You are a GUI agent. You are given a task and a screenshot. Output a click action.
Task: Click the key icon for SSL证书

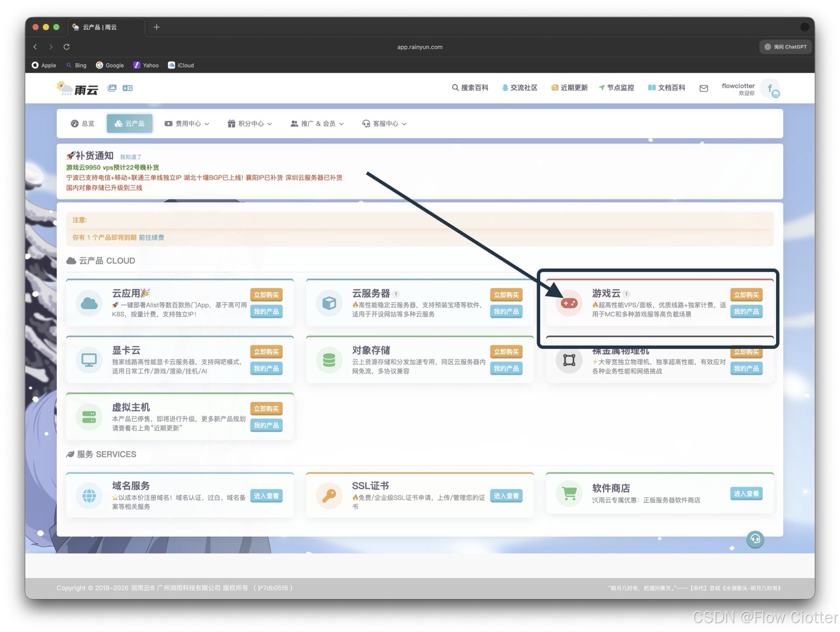pyautogui.click(x=329, y=495)
